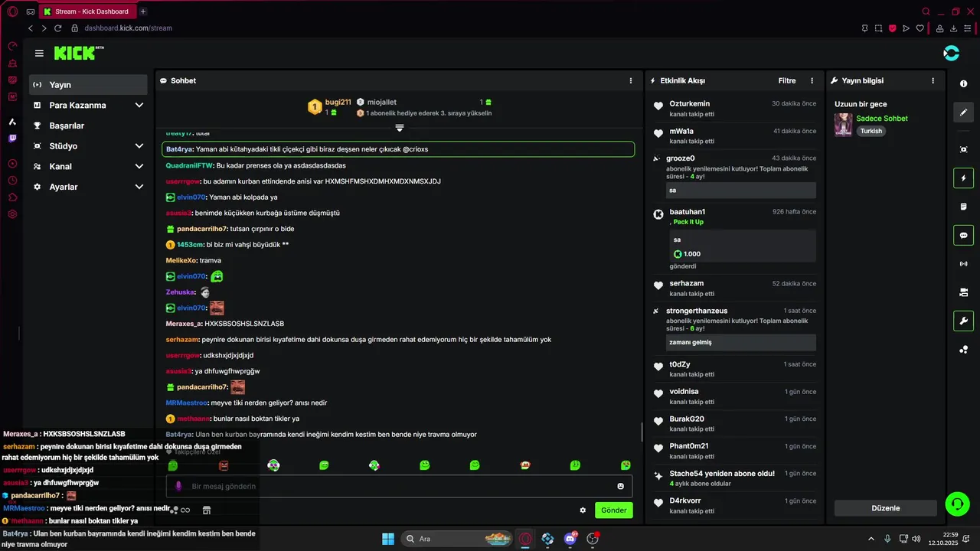Select Yayın in the sidebar
Image resolution: width=980 pixels, height=551 pixels.
[x=89, y=85]
